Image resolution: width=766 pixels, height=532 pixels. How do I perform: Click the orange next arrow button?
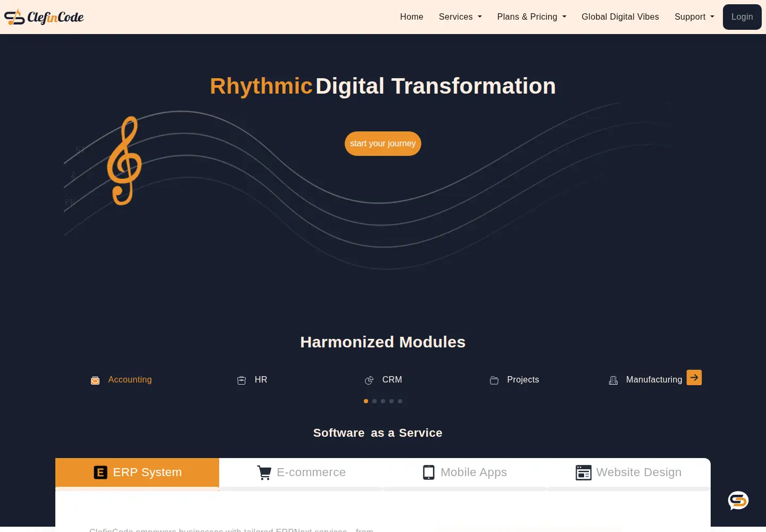click(x=694, y=377)
